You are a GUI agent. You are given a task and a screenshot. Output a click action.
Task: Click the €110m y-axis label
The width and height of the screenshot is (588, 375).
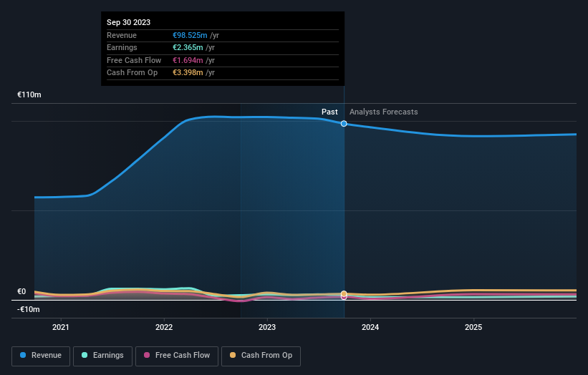[29, 94]
